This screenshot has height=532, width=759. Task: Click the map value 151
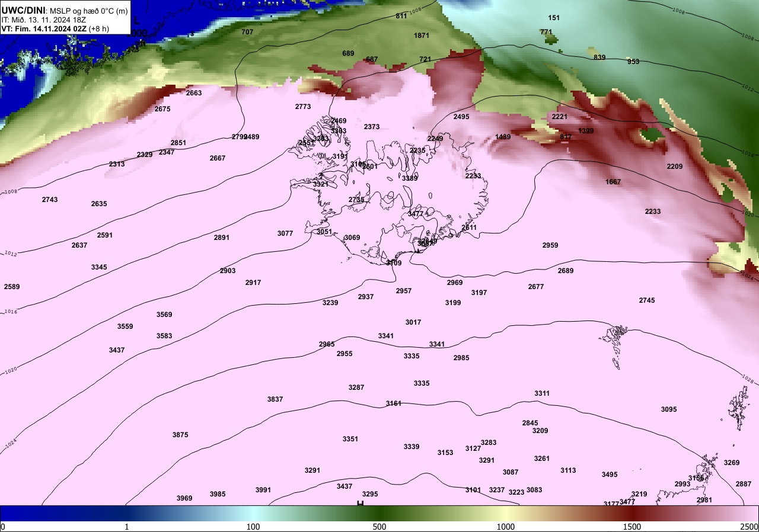[x=554, y=18]
